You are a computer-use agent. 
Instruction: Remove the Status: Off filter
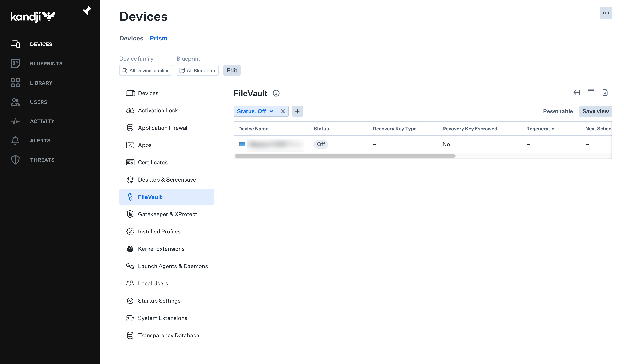tap(283, 111)
